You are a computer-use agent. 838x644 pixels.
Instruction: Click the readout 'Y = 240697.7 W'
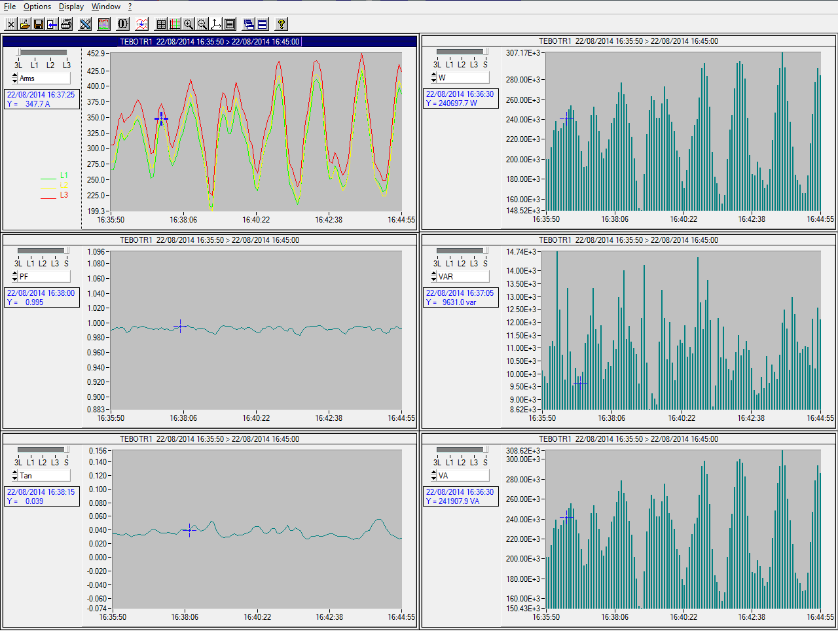pyautogui.click(x=452, y=103)
